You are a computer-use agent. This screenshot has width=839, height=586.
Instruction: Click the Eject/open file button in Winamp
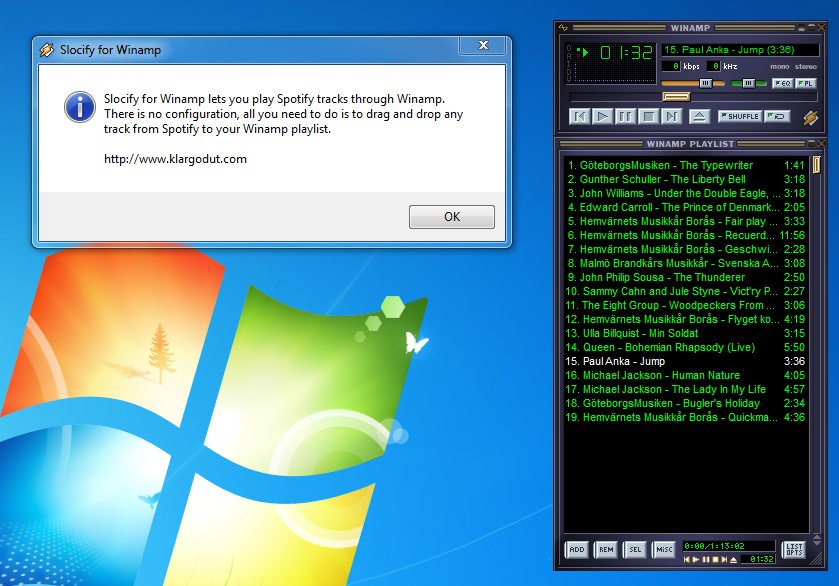[699, 116]
